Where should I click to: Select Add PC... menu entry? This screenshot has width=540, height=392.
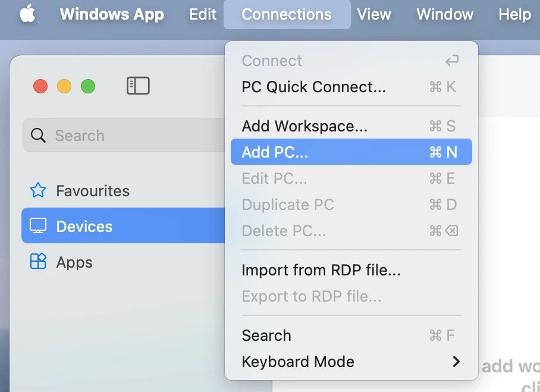pyautogui.click(x=351, y=152)
